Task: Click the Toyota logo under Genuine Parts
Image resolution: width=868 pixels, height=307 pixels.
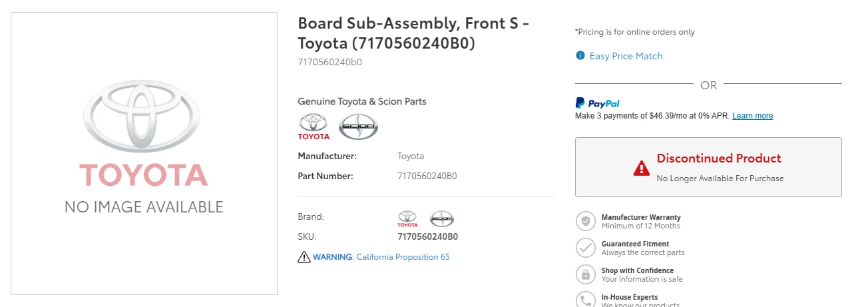Action: point(314,127)
